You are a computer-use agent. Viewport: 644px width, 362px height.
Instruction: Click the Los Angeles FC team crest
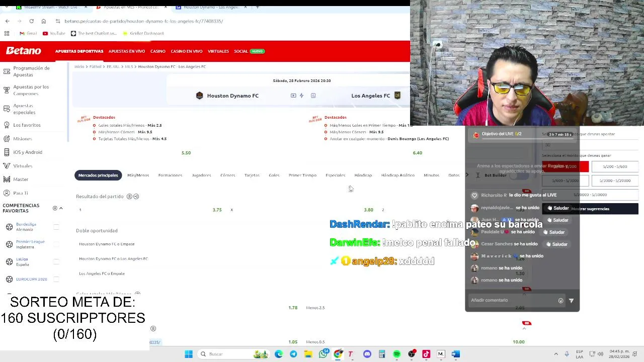397,96
